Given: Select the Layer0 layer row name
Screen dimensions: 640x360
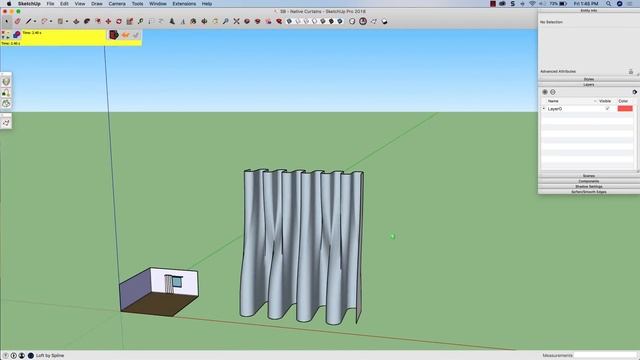Looking at the screenshot, I should (555, 109).
